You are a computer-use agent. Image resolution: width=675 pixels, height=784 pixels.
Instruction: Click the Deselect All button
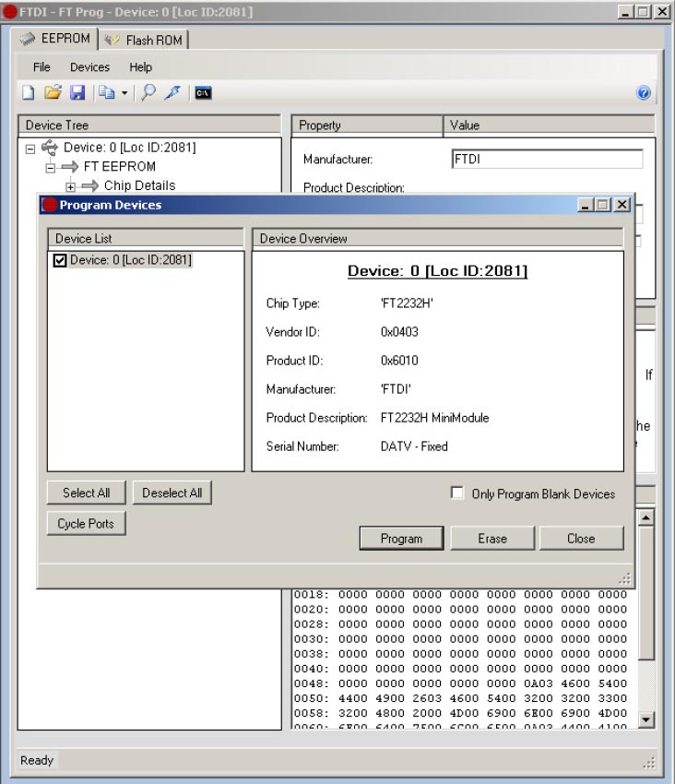point(172,493)
